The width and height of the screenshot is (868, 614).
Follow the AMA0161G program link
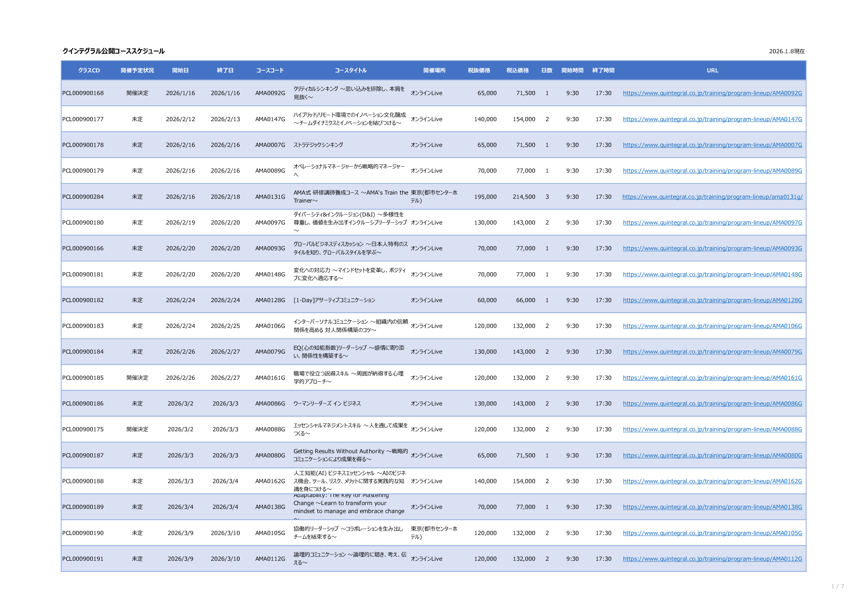712,378
